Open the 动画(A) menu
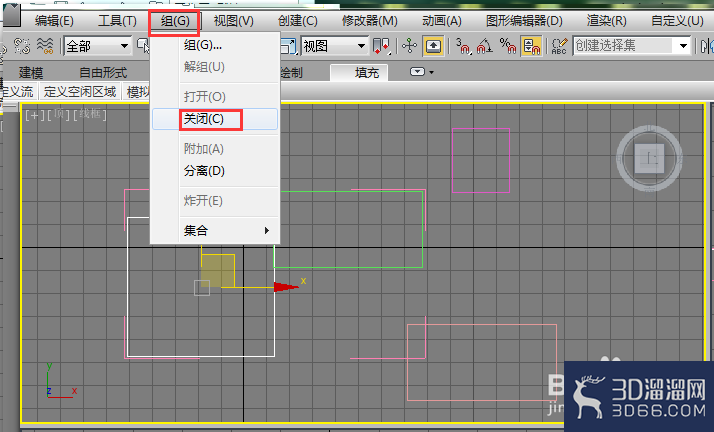 pos(442,21)
